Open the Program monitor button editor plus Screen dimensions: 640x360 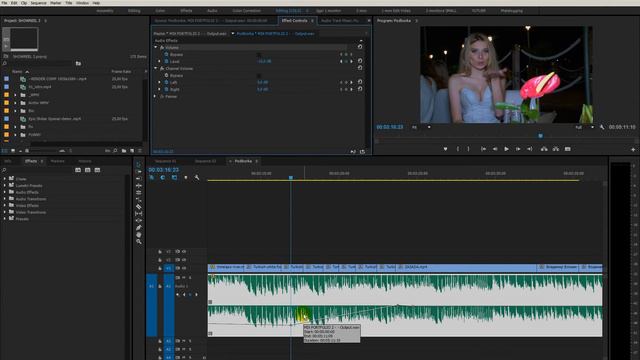pyautogui.click(x=633, y=150)
